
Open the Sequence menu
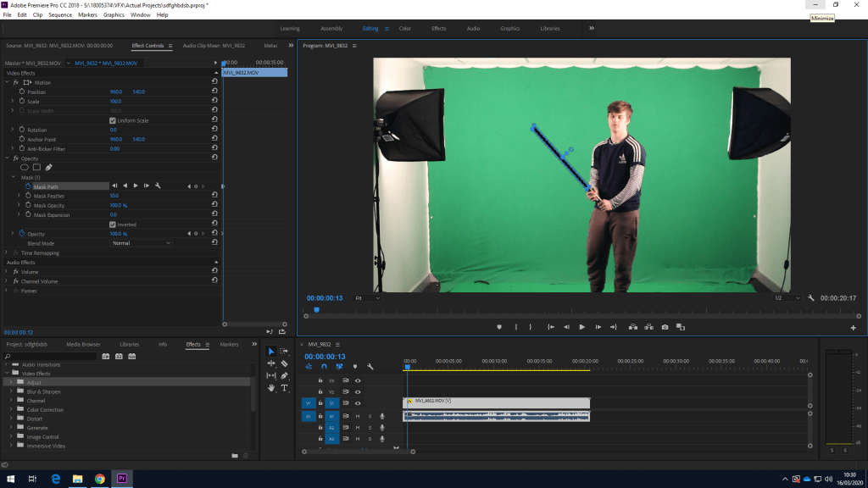pyautogui.click(x=59, y=14)
